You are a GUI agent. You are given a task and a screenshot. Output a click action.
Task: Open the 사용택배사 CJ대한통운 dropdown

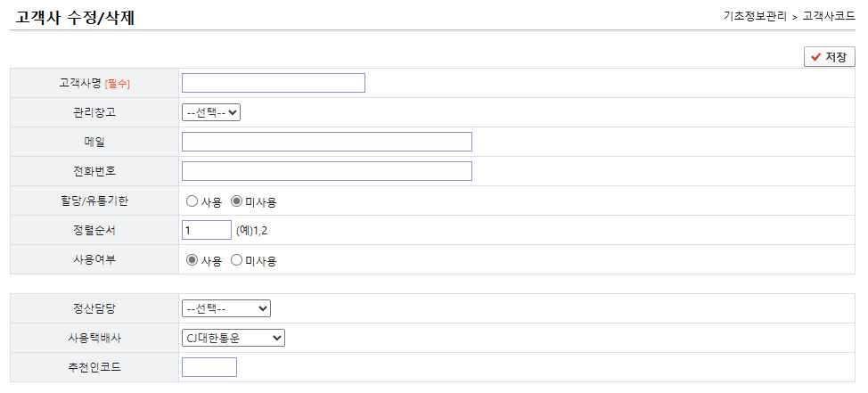click(233, 338)
